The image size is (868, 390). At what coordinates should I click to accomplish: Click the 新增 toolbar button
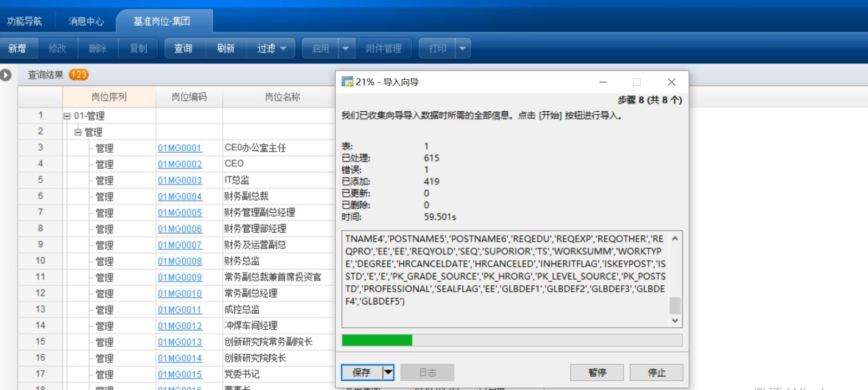pos(17,48)
